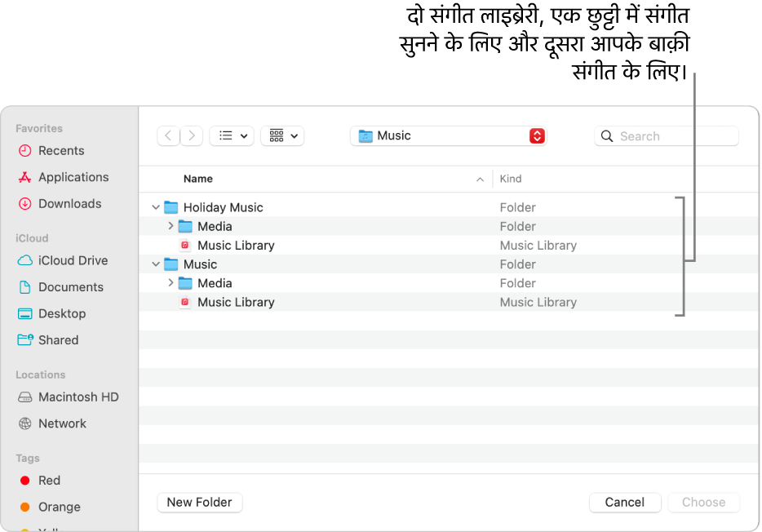
Task: Click the Music folder icon in the list
Action: tap(171, 264)
